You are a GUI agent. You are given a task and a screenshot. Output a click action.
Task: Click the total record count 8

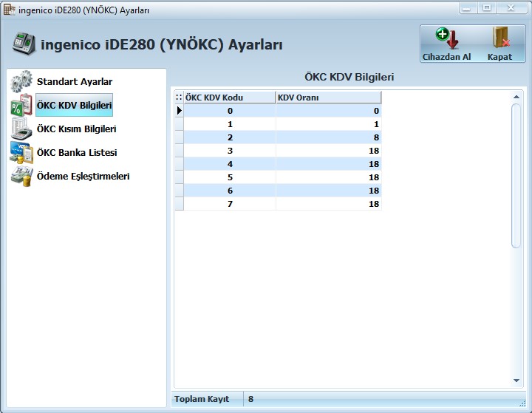click(x=250, y=399)
